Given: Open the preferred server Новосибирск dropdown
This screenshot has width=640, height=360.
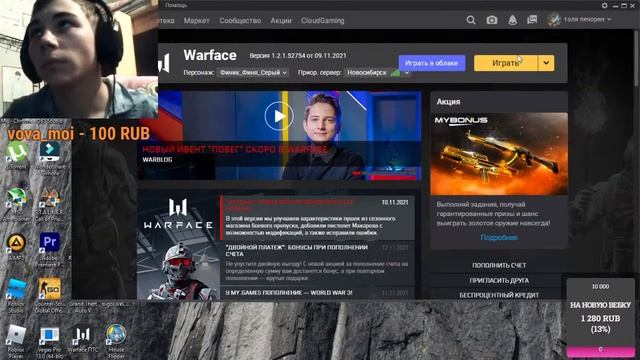Looking at the screenshot, I should (377, 72).
